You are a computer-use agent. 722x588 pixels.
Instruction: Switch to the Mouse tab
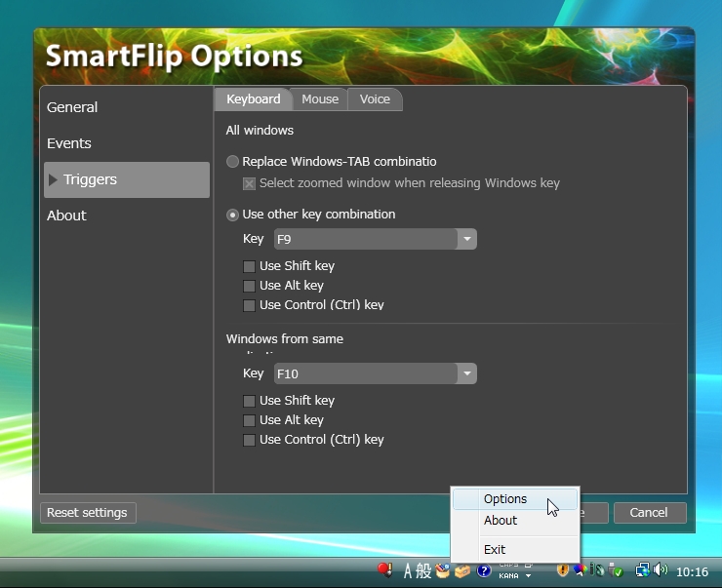point(320,99)
